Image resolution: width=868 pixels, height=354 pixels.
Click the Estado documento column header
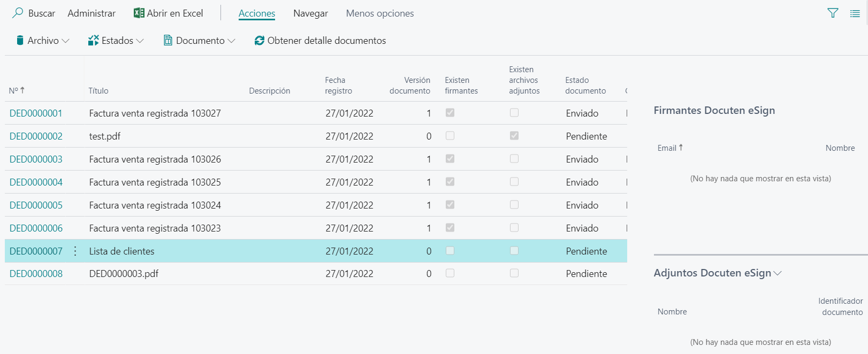tap(585, 86)
